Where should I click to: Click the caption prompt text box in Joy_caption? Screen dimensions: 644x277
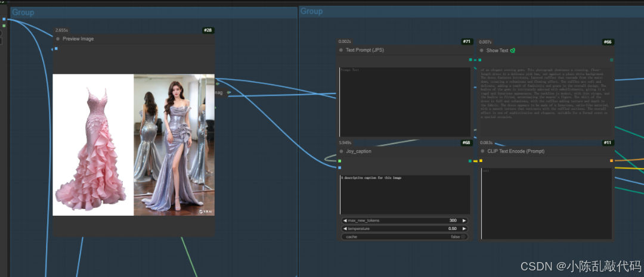pos(404,195)
